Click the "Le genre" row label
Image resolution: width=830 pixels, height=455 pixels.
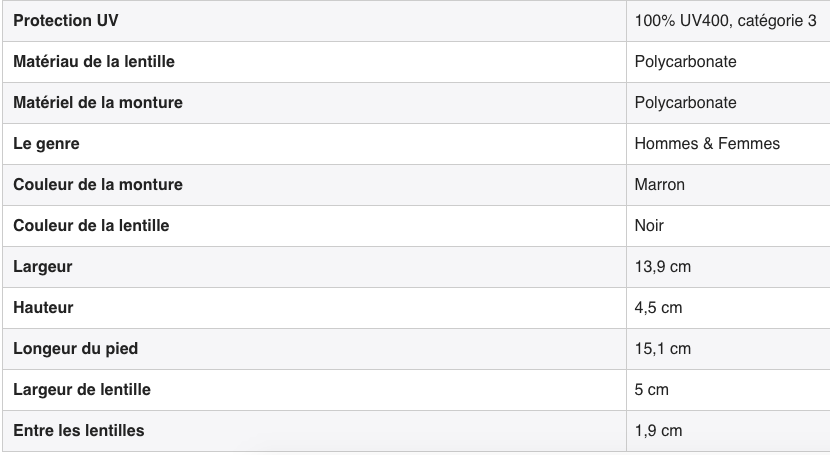tap(46, 144)
